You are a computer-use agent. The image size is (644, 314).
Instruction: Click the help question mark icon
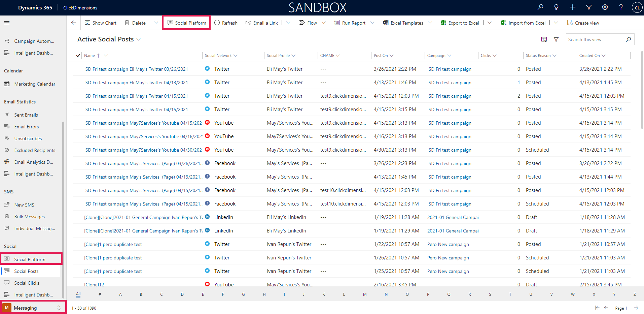point(621,7)
